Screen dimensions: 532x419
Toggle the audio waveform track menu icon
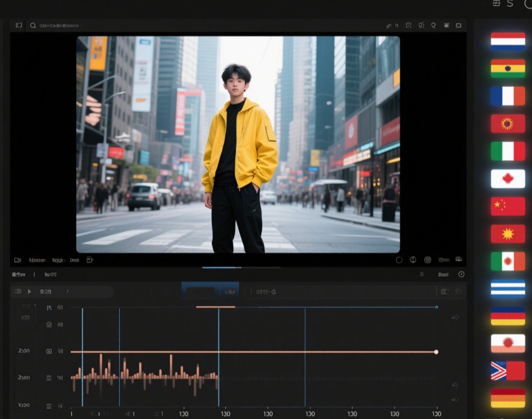pos(49,377)
